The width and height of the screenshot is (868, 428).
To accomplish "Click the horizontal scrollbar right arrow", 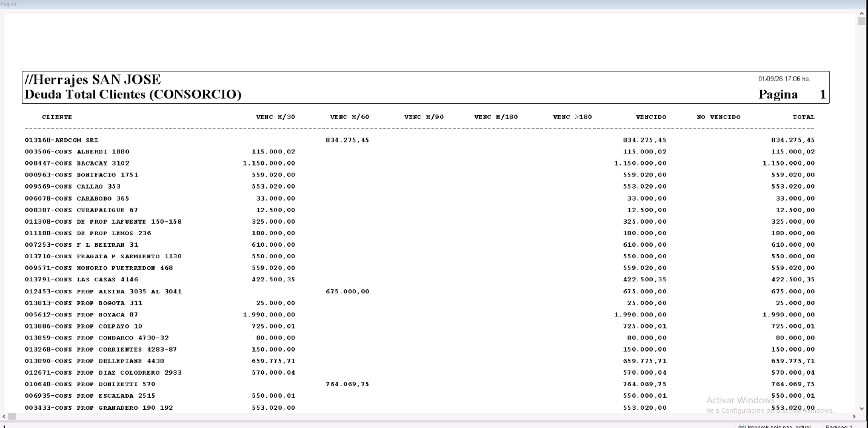I will (x=854, y=416).
